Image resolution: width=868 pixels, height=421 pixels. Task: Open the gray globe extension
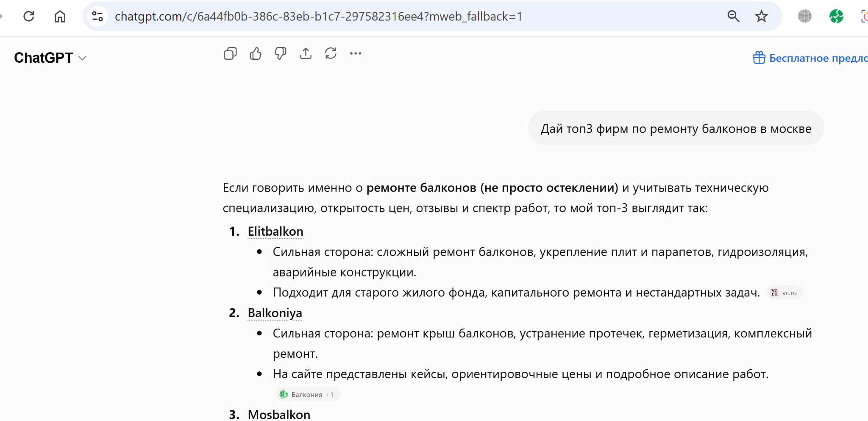point(804,17)
